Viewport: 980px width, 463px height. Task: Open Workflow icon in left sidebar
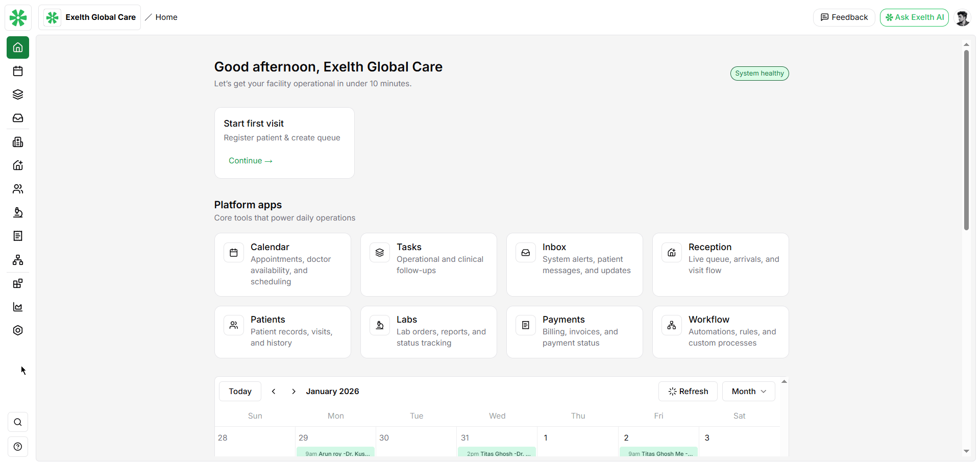[18, 260]
